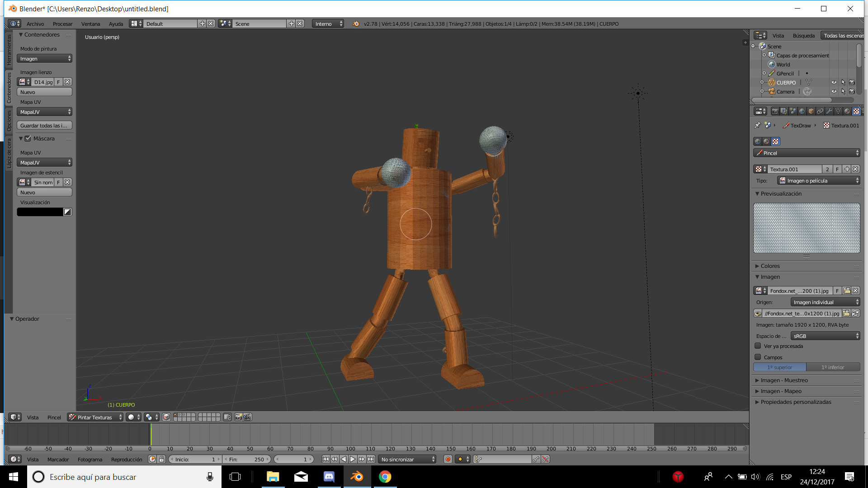The width and height of the screenshot is (868, 488).
Task: Open the Procesar menu
Action: [62, 24]
